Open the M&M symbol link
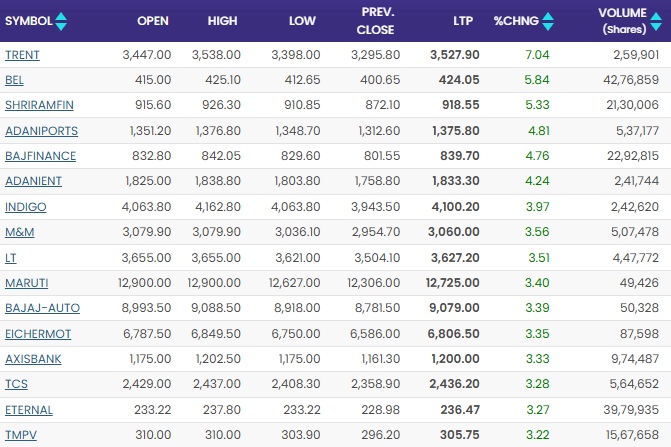 click(x=20, y=233)
